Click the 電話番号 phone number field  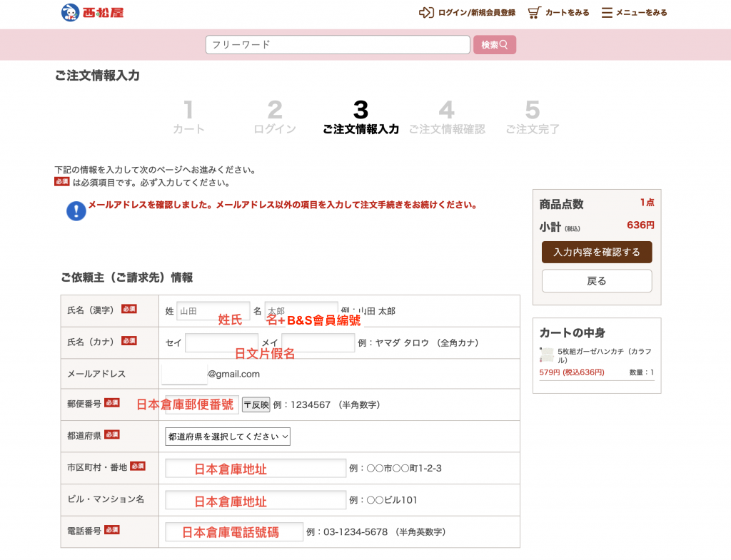(234, 531)
